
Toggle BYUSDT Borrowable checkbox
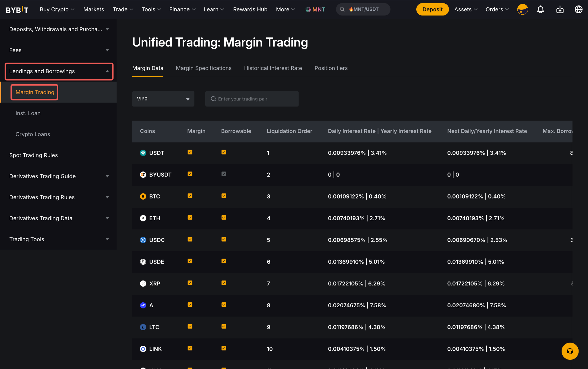tap(224, 174)
